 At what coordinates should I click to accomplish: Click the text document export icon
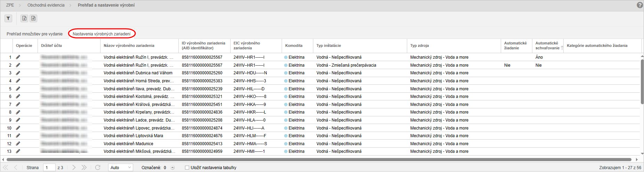33,18
